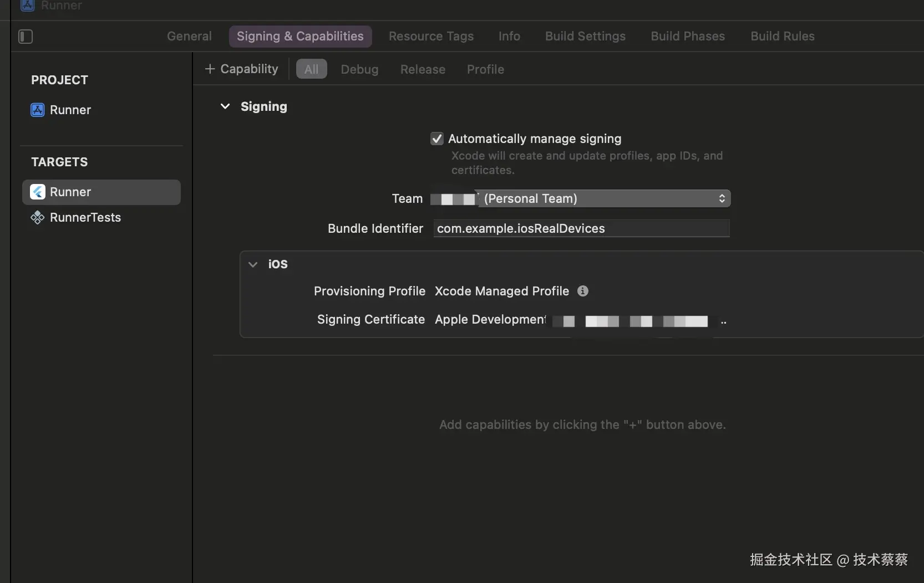924x583 pixels.
Task: Collapse the Signing section
Action: pyautogui.click(x=225, y=106)
